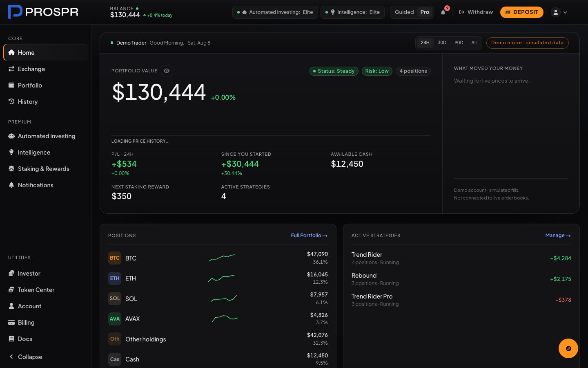Click the Other holdings icon
This screenshot has height=368, width=588.
point(115,339)
